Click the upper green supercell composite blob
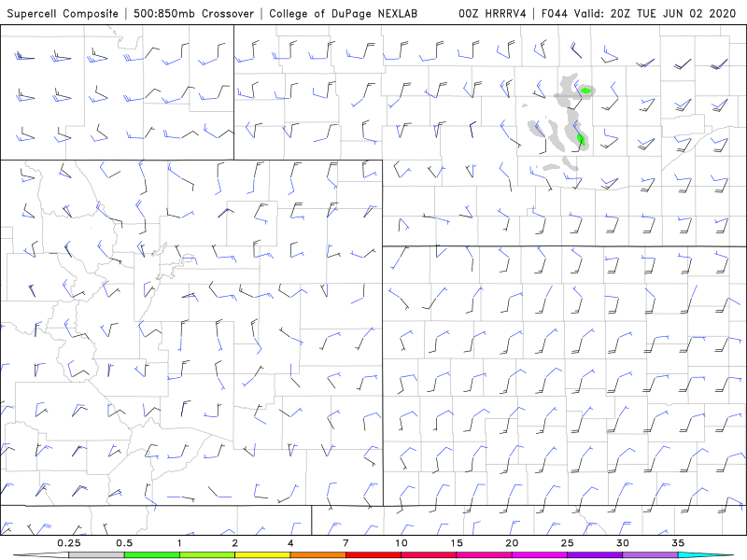Image resolution: width=747 pixels, height=560 pixels. click(586, 90)
